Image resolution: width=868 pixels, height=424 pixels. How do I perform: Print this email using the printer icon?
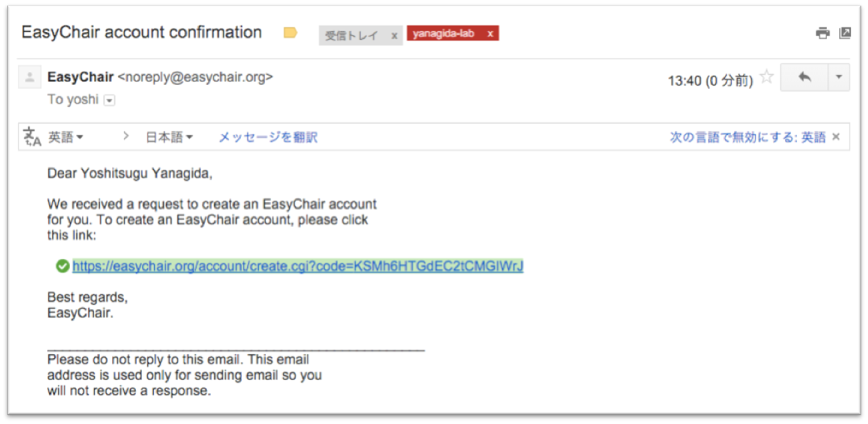(823, 33)
